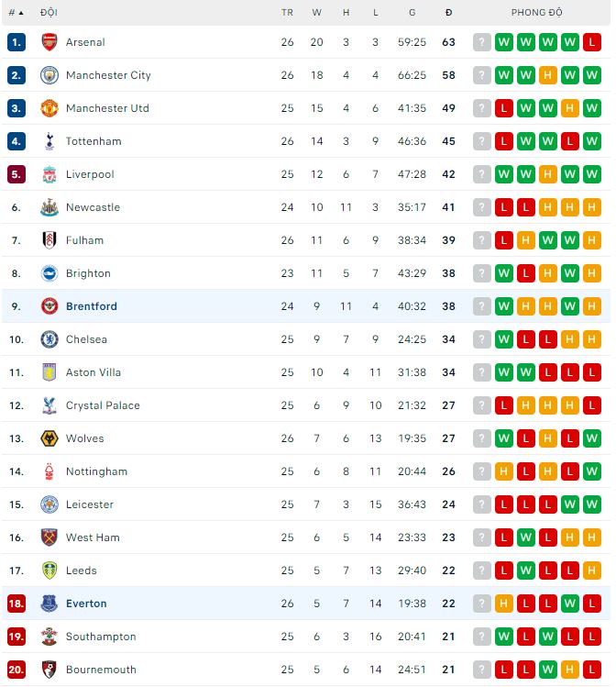Open the Newcastle team page
616x687 pixels.
tap(93, 207)
